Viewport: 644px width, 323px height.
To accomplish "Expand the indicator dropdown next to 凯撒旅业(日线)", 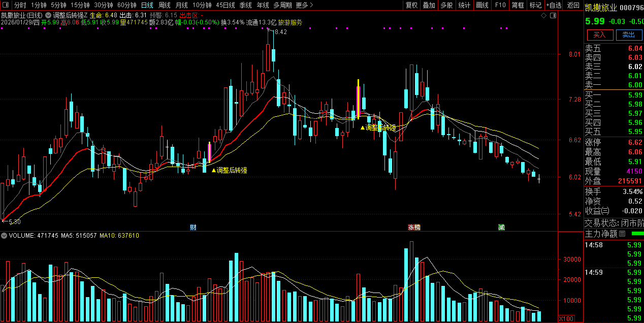I will pyautogui.click(x=48, y=16).
